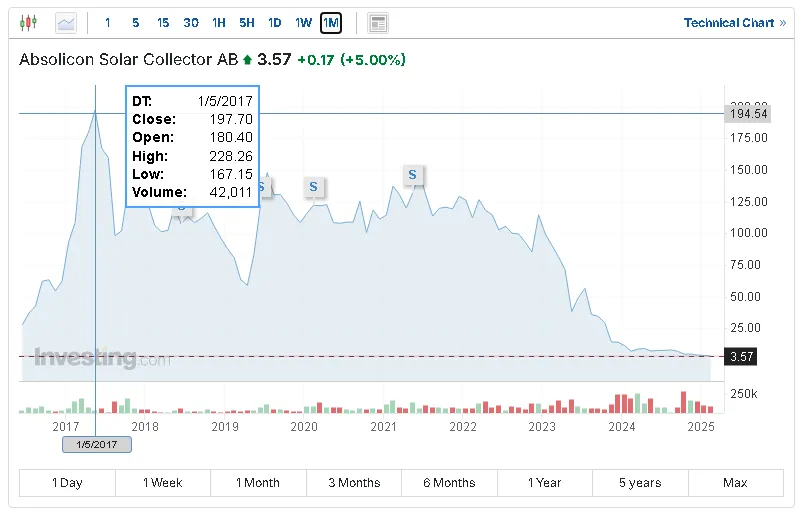Image resolution: width=804 pixels, height=515 pixels.
Task: Click the Absolicon Solar Collector AB title
Action: 129,60
